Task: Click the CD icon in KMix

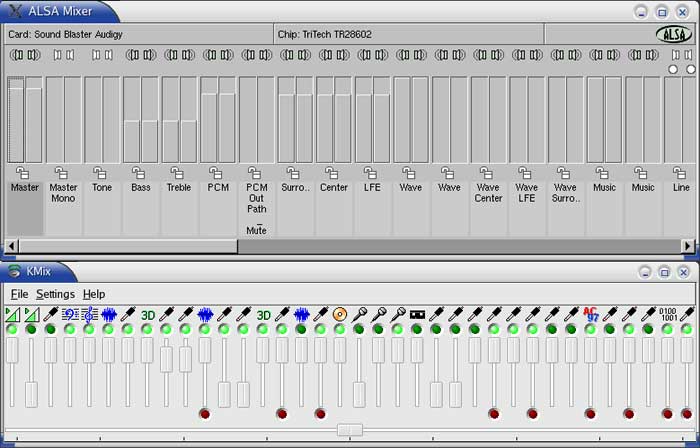Action: coord(340,314)
